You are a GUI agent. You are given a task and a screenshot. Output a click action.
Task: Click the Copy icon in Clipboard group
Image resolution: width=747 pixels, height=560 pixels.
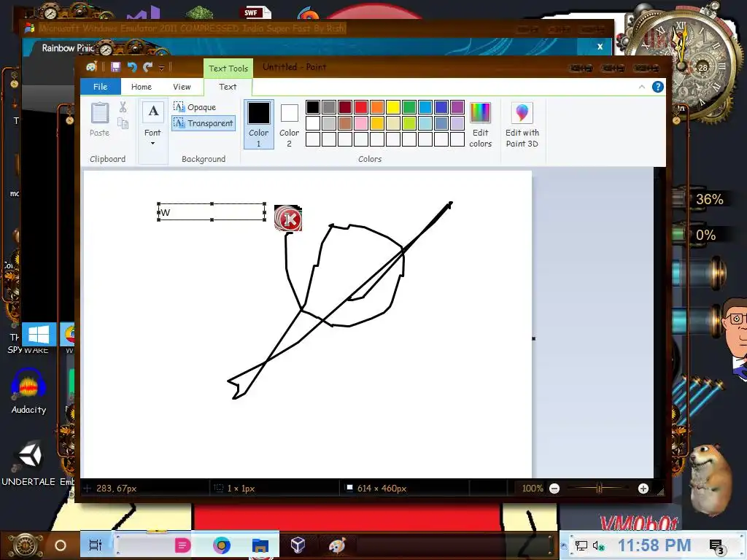123,124
